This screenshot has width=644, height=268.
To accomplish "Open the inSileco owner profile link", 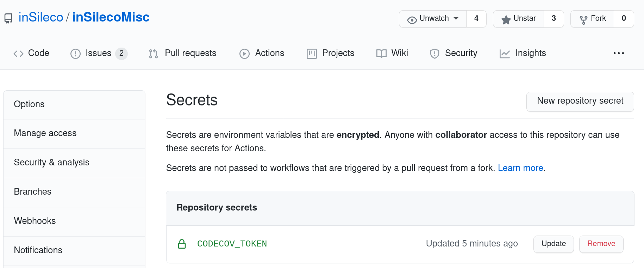I will click(41, 17).
